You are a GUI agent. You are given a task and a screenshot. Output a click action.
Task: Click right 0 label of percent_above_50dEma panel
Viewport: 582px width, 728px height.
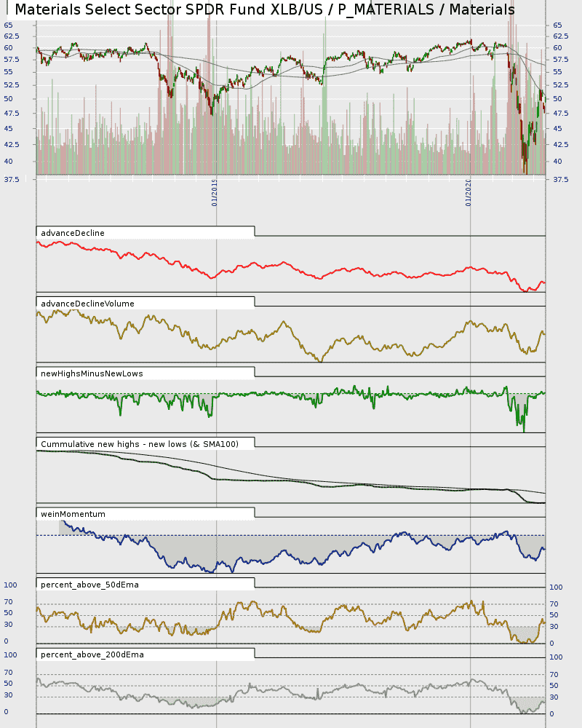click(552, 644)
